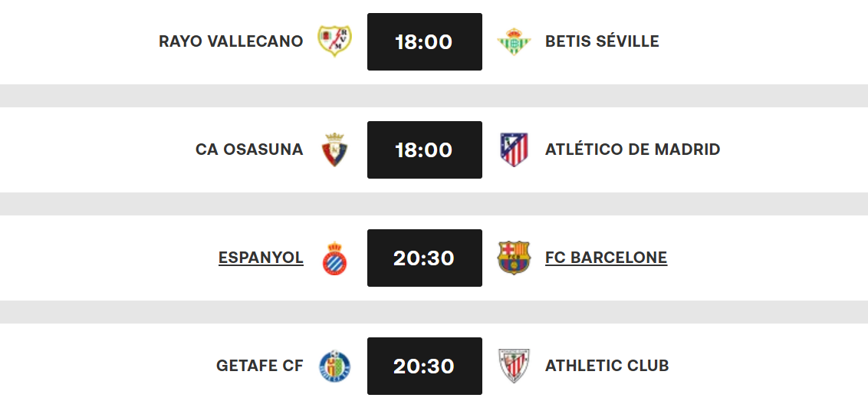Click the CA Osasuna team name
This screenshot has height=401, width=868.
click(249, 150)
